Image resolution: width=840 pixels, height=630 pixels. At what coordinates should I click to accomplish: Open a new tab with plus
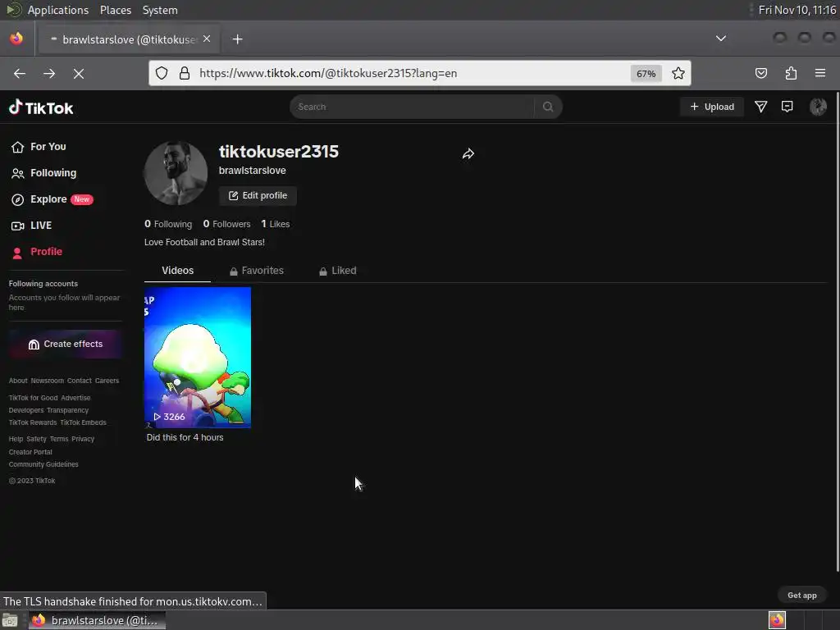tap(237, 39)
